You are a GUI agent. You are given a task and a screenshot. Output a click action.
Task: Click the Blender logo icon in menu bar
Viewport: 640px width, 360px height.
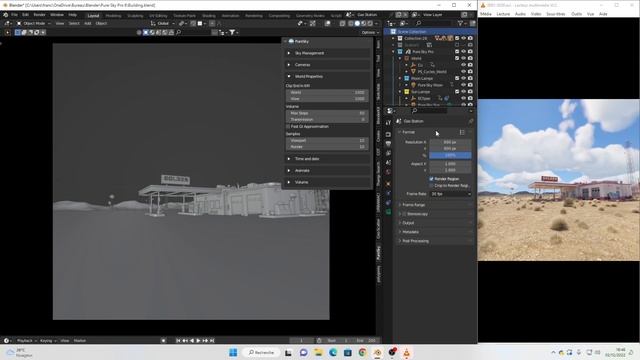[5, 15]
